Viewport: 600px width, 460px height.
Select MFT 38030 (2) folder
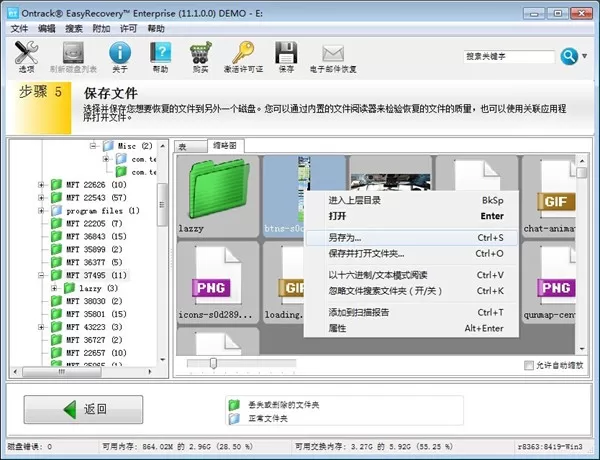pyautogui.click(x=94, y=301)
